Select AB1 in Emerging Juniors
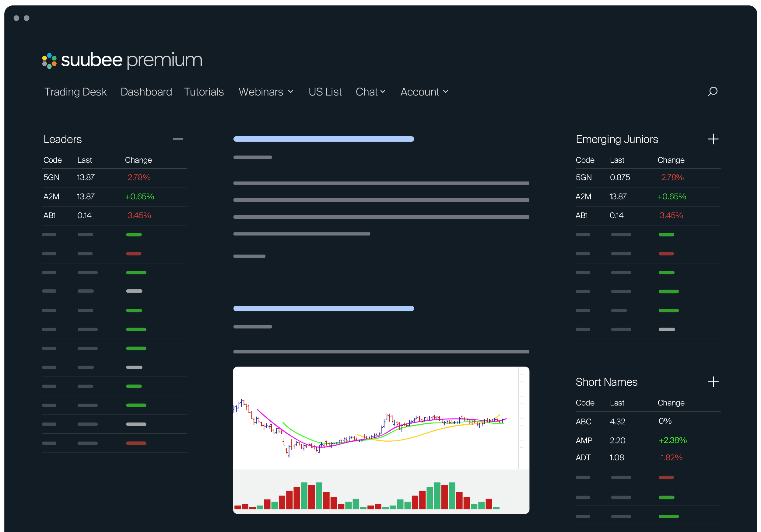Viewport: 761px width, 532px height. coord(648,216)
